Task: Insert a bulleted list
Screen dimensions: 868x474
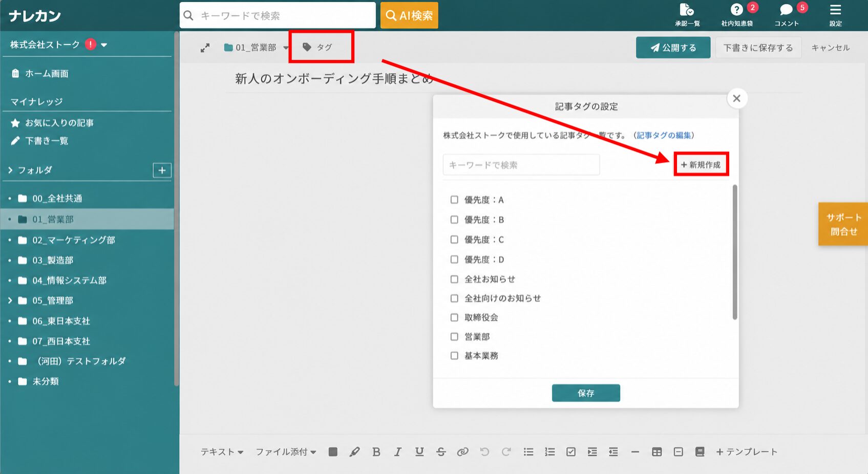Action: click(528, 451)
